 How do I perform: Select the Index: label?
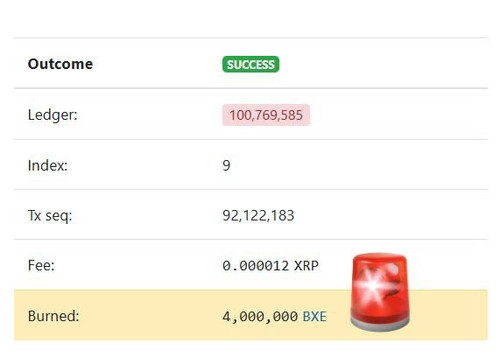[48, 165]
